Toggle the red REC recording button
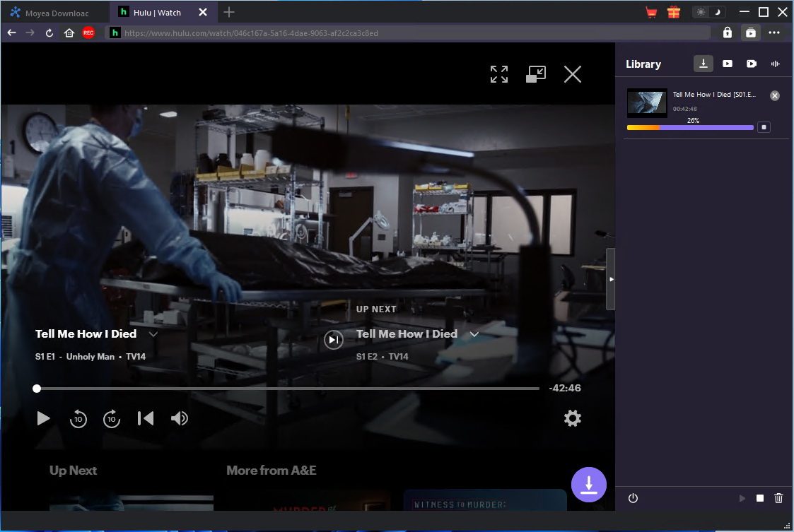This screenshot has height=532, width=794. tap(88, 33)
